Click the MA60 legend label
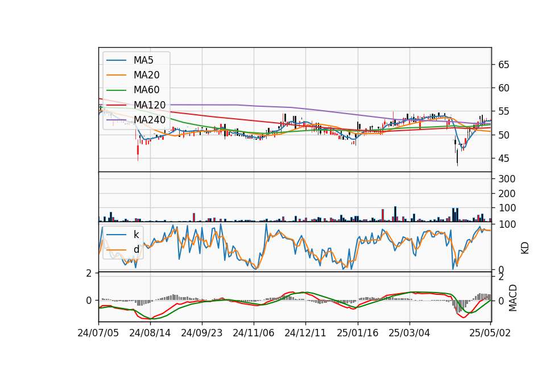The height and width of the screenshot is (392, 546). (x=146, y=90)
